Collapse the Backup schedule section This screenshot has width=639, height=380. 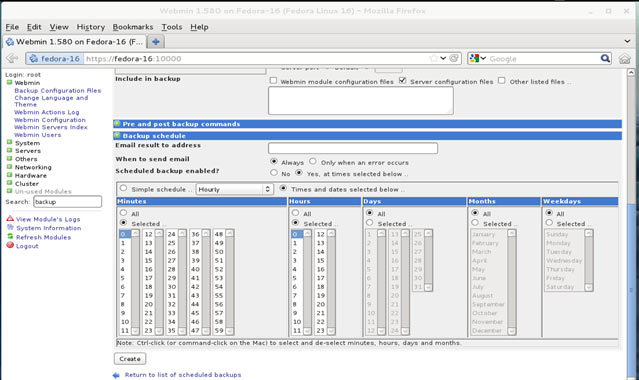tap(117, 135)
